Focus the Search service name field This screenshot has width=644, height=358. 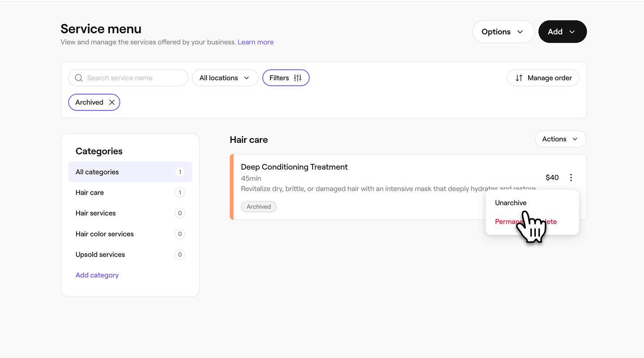pos(134,78)
